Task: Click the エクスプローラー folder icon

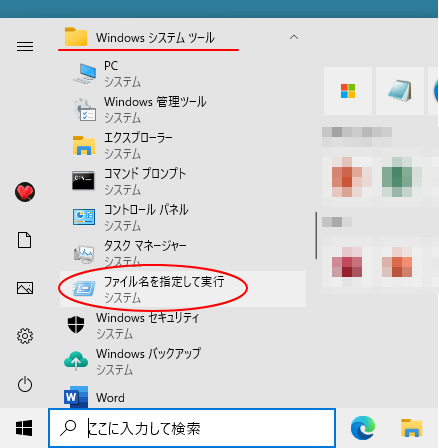Action: tap(84, 146)
